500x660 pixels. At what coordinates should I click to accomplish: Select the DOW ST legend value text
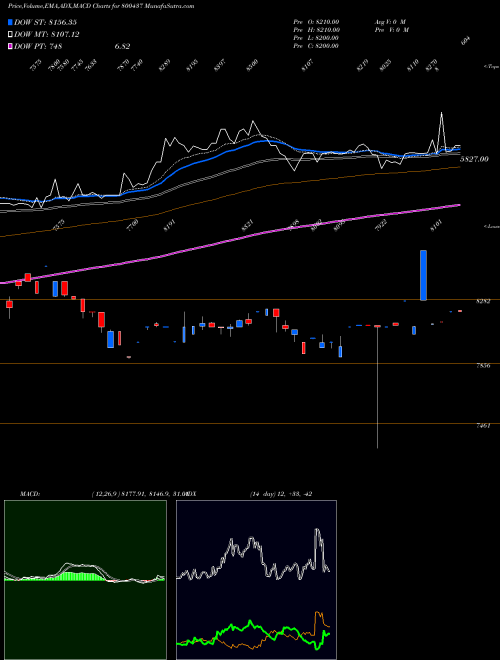point(45,22)
